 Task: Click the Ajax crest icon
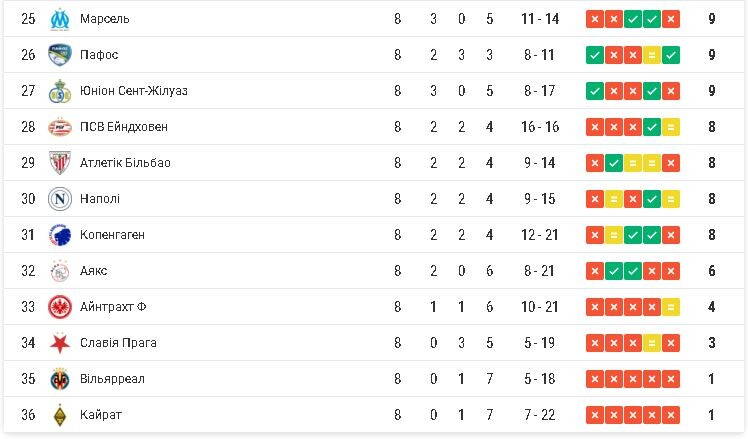59,271
